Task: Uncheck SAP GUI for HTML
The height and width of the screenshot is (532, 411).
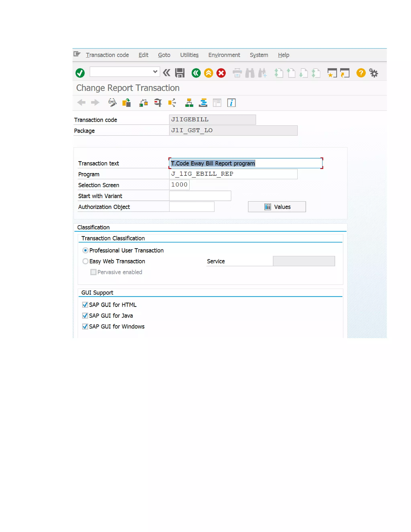Action: pyautogui.click(x=85, y=305)
